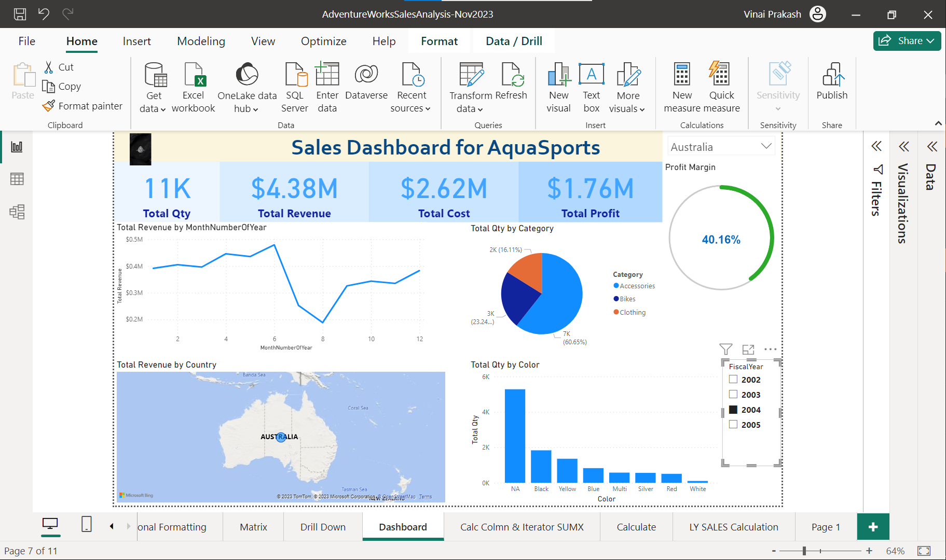
Task: Switch to the Modeling ribbon tab
Action: click(201, 41)
